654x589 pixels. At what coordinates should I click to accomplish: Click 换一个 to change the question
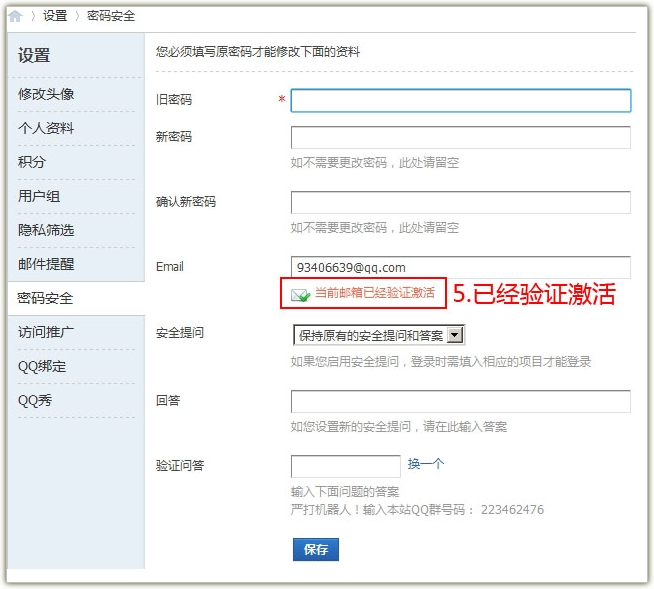426,464
